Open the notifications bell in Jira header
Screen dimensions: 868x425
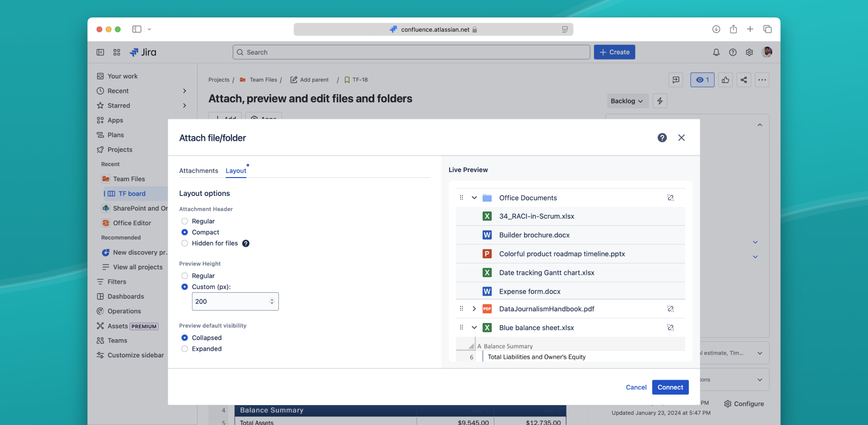[x=716, y=52]
